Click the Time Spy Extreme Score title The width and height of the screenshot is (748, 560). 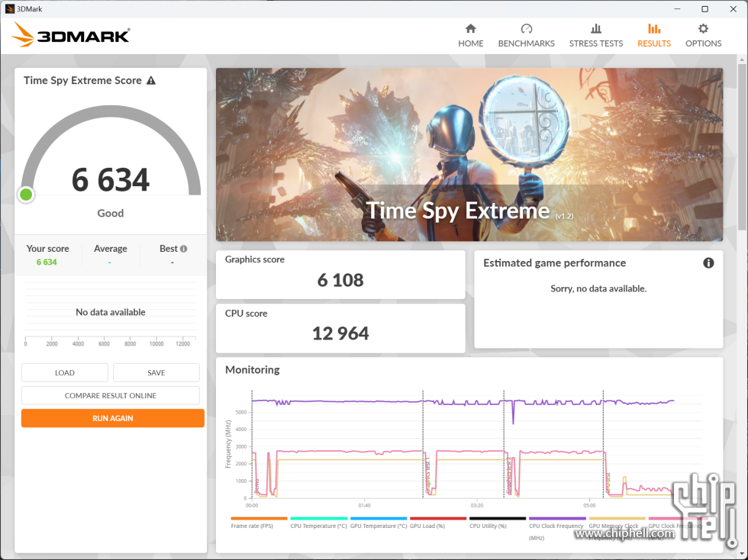(x=82, y=80)
